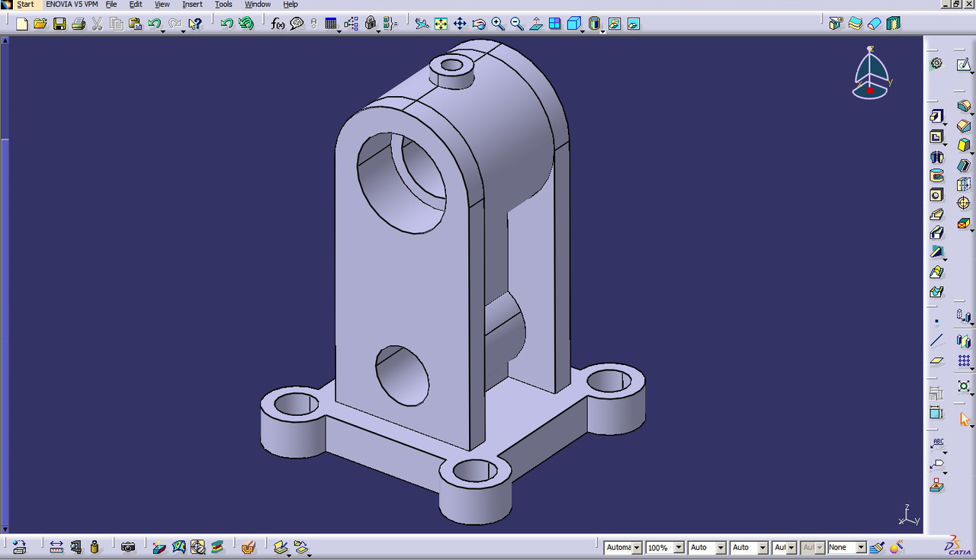Screen dimensions: 976x560
Task: Print the current view
Action: pos(79,24)
